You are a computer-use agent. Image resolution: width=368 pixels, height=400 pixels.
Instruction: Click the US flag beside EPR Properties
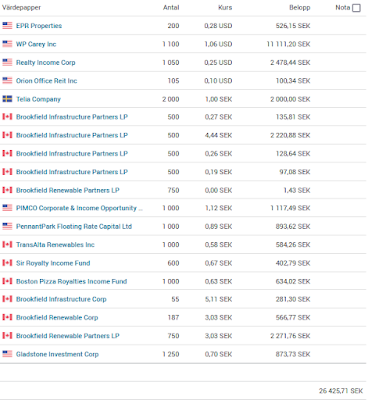click(7, 25)
